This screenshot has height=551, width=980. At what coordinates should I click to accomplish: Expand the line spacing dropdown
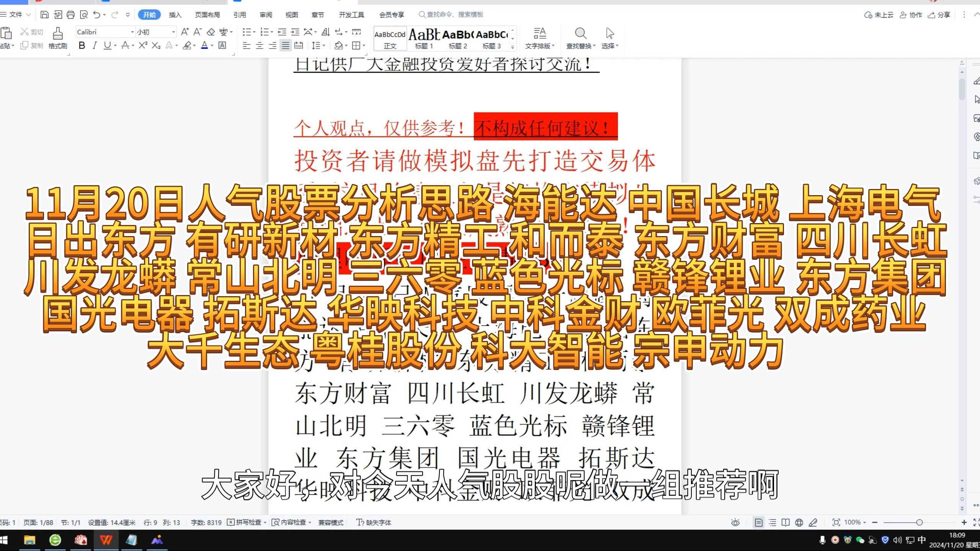point(324,46)
